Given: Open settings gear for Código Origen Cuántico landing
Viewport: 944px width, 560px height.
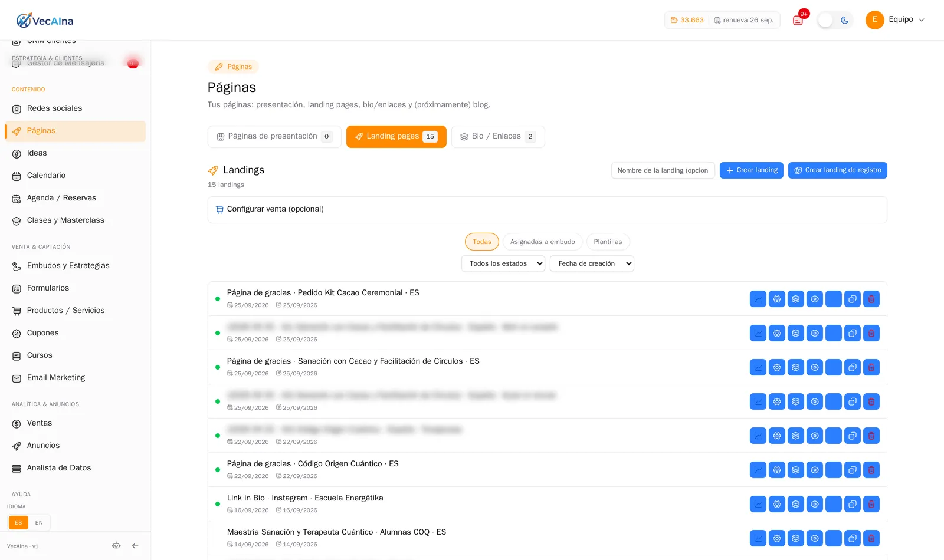Looking at the screenshot, I should 777,470.
